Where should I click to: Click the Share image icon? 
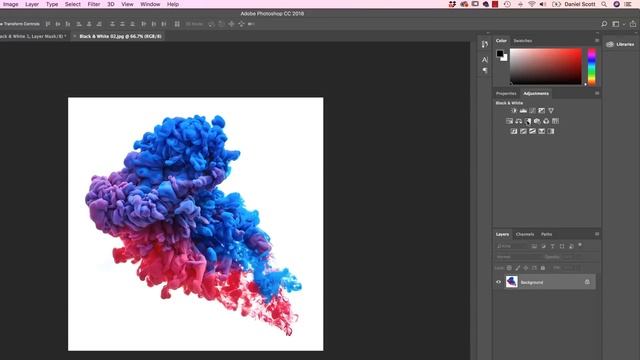[633, 24]
